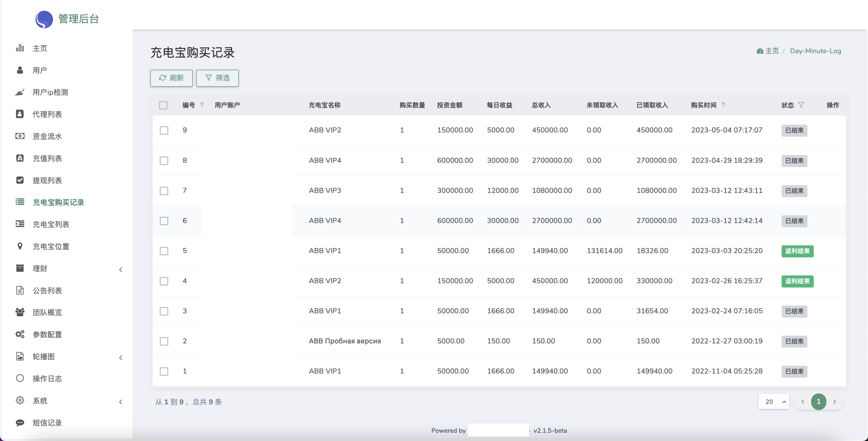
Task: Click the bar chart icon beside 主页
Action: (20, 48)
